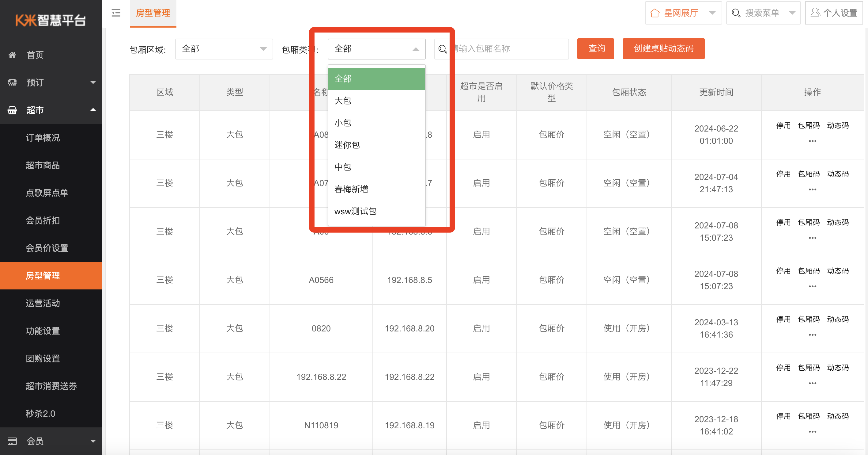
Task: Click the search icon in the room name field
Action: [443, 49]
